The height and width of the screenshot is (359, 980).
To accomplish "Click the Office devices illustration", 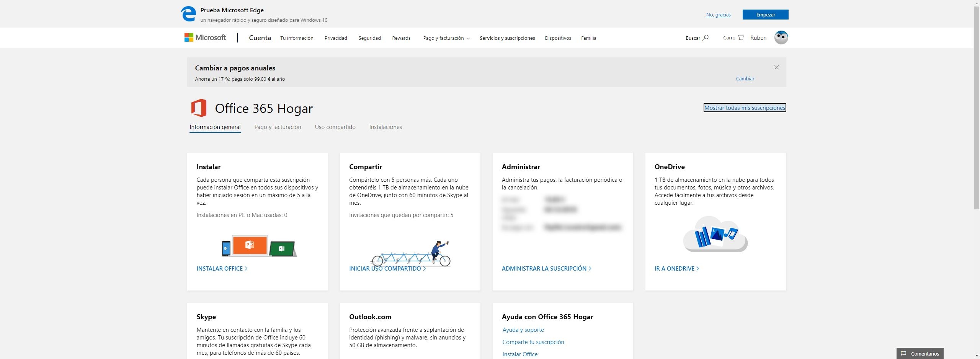I will point(259,246).
